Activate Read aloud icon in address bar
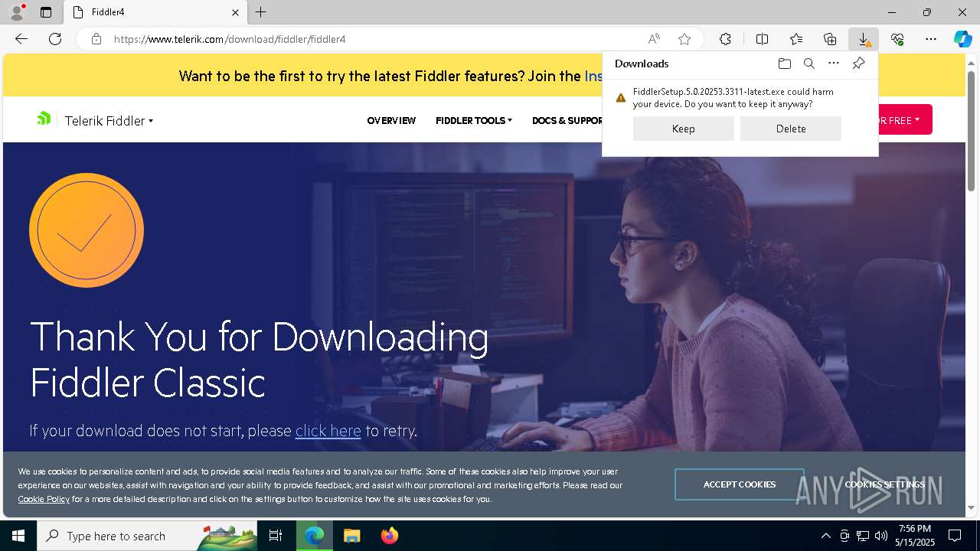 [x=654, y=39]
